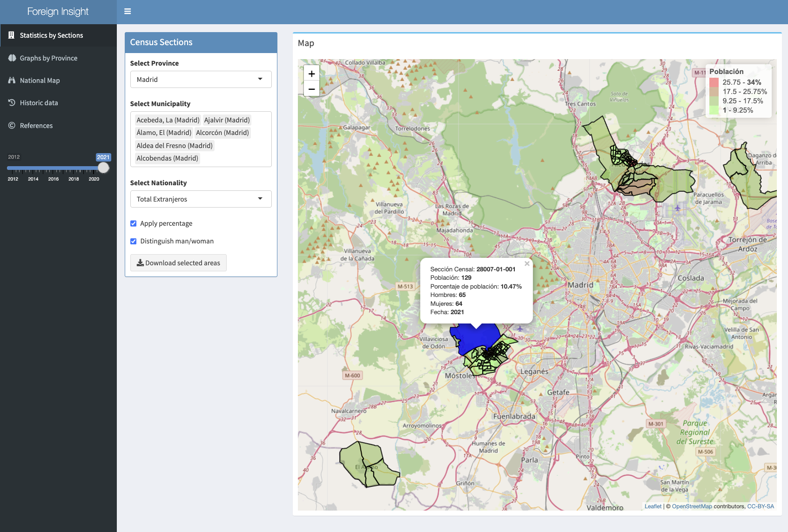The height and width of the screenshot is (532, 788).
Task: Open the References page
Action: tap(58, 126)
